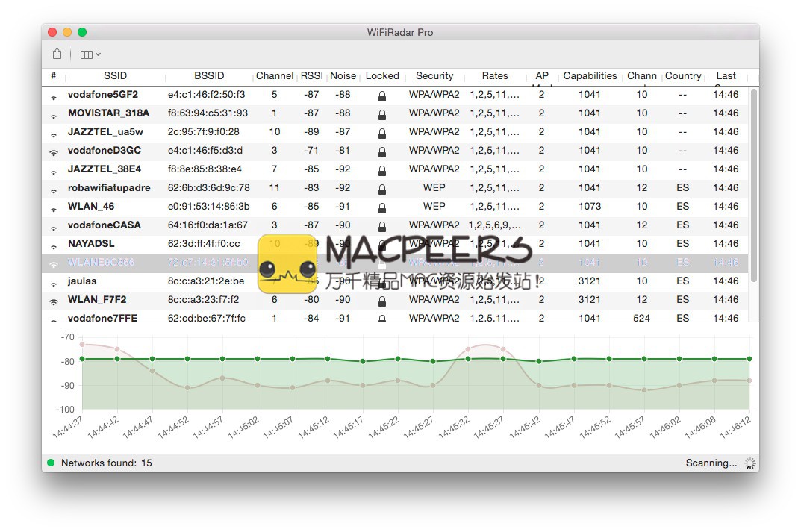This screenshot has width=801, height=532.
Task: Click the signal icon of JAZZTEL_ua5w
Action: [x=54, y=134]
